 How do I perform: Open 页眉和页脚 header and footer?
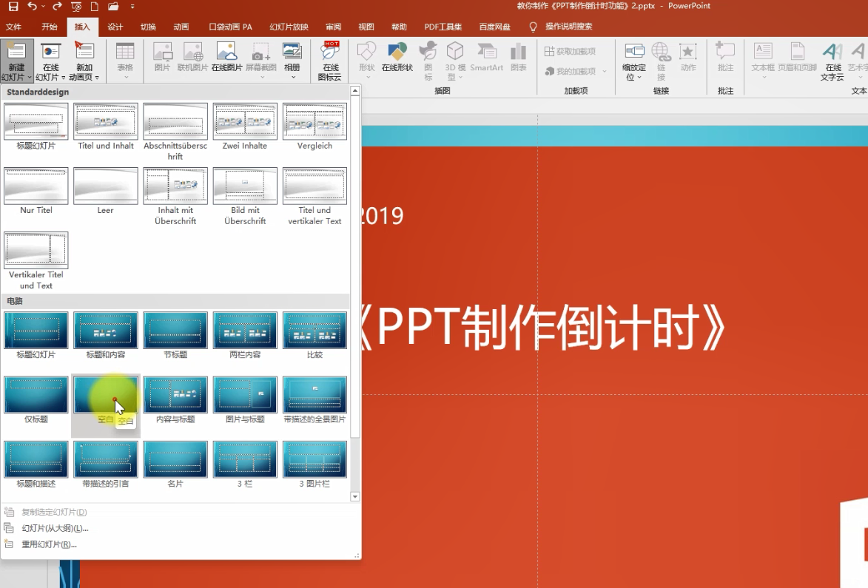797,58
